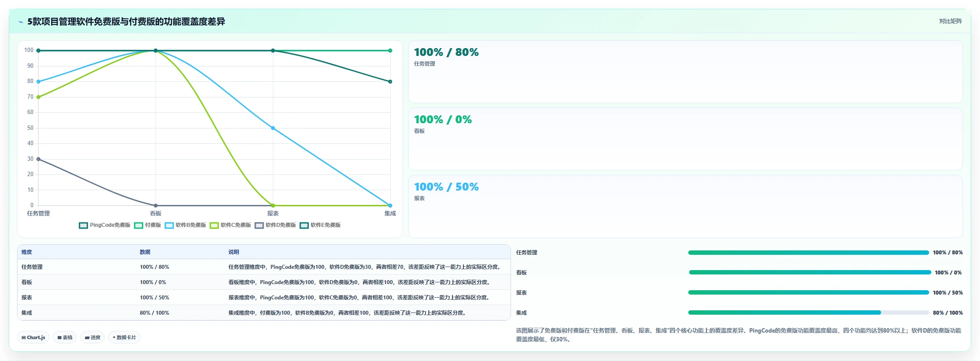Screen dimensions: 980x361
Task: Click the 集成 x-axis label on the chart
Action: [x=390, y=213]
